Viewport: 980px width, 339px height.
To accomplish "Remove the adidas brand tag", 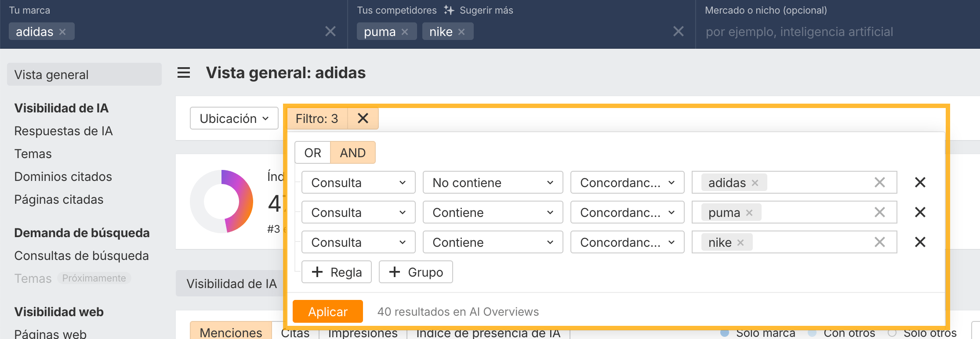I will pos(62,32).
